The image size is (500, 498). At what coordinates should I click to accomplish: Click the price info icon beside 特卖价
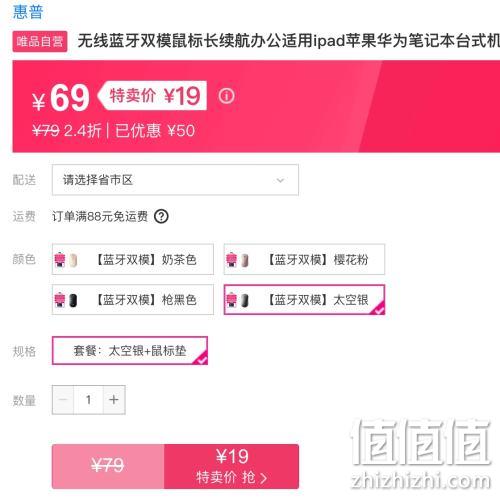[x=226, y=96]
